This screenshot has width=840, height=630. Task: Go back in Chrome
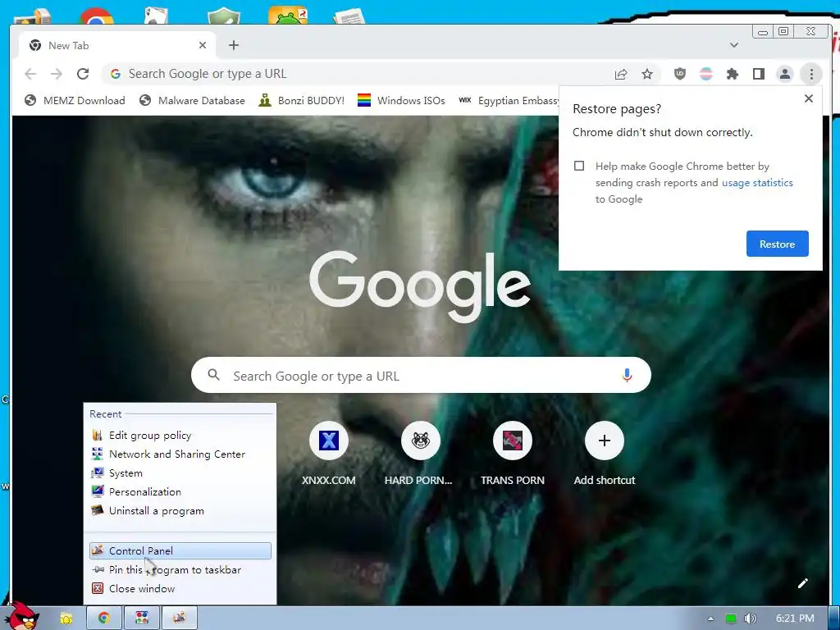pyautogui.click(x=30, y=73)
